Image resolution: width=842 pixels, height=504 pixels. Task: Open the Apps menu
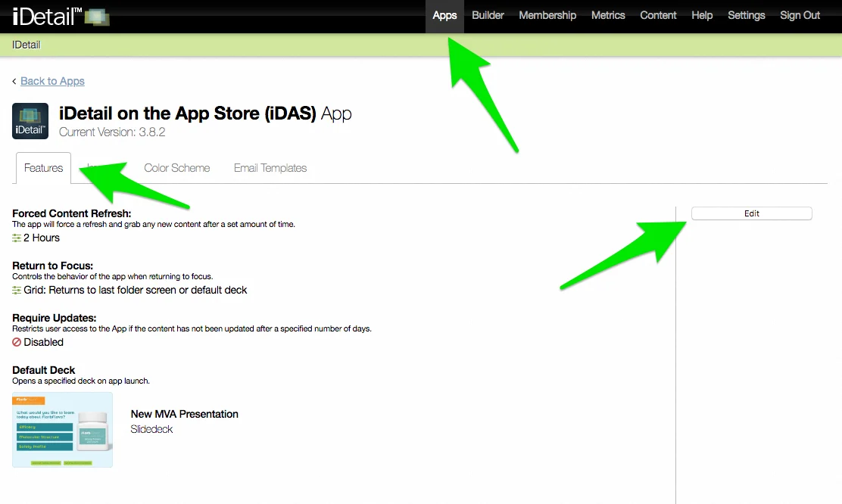pos(444,16)
